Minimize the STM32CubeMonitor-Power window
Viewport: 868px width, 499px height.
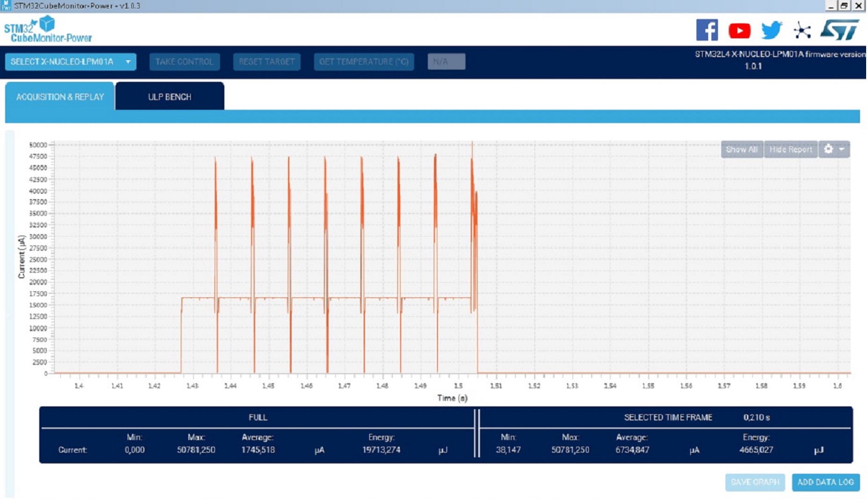click(830, 6)
